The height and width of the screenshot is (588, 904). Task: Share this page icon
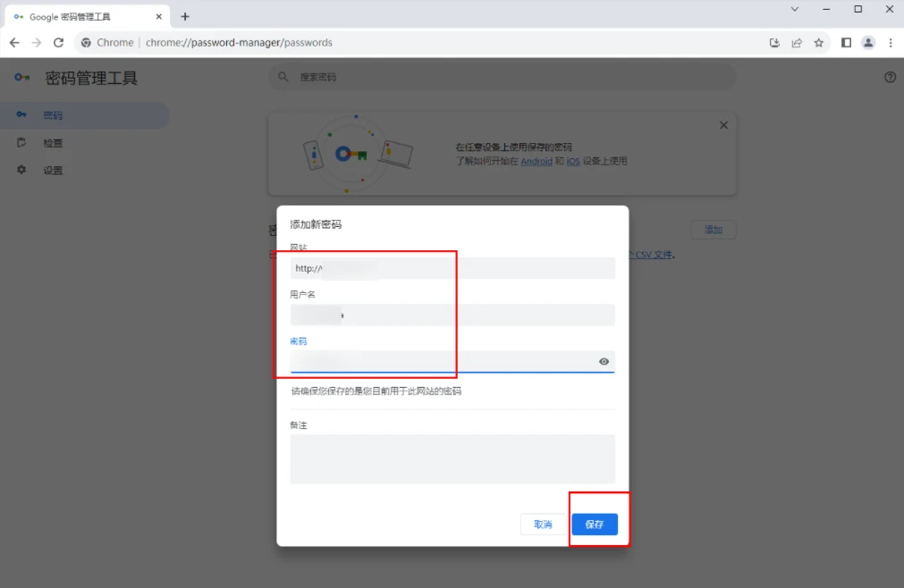pyautogui.click(x=797, y=43)
